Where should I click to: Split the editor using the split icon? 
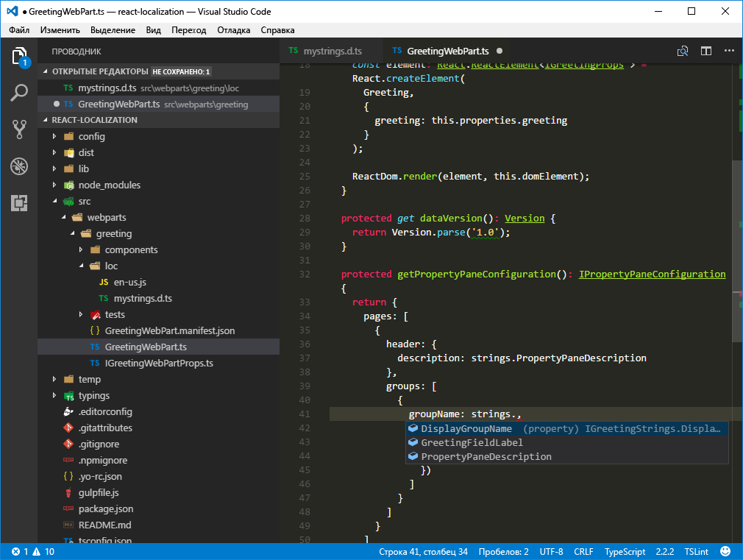[707, 50]
